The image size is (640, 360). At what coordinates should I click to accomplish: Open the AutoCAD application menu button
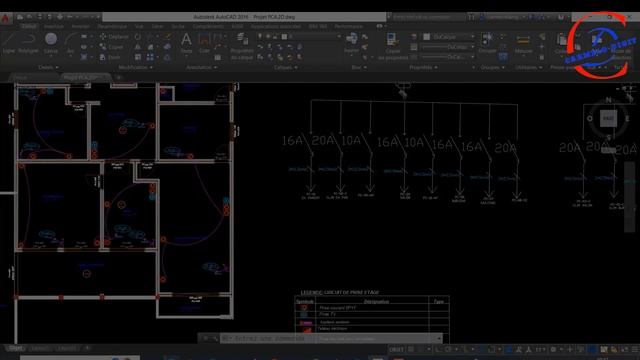[x=5, y=19]
